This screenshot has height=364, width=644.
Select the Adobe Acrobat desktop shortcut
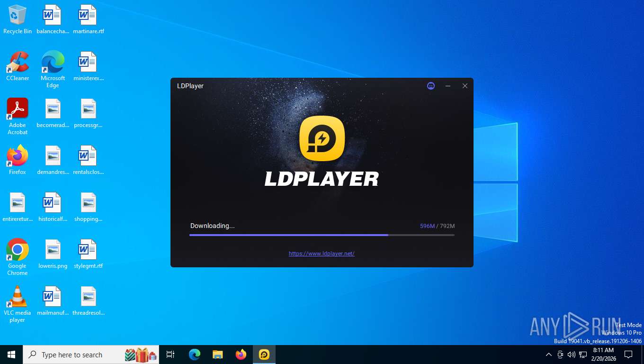pos(18,117)
